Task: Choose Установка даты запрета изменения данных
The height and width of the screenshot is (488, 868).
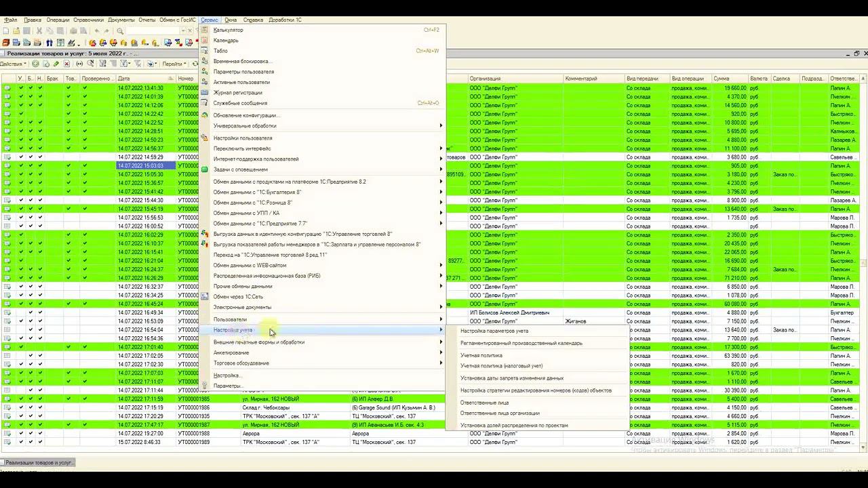Action: (x=537, y=378)
